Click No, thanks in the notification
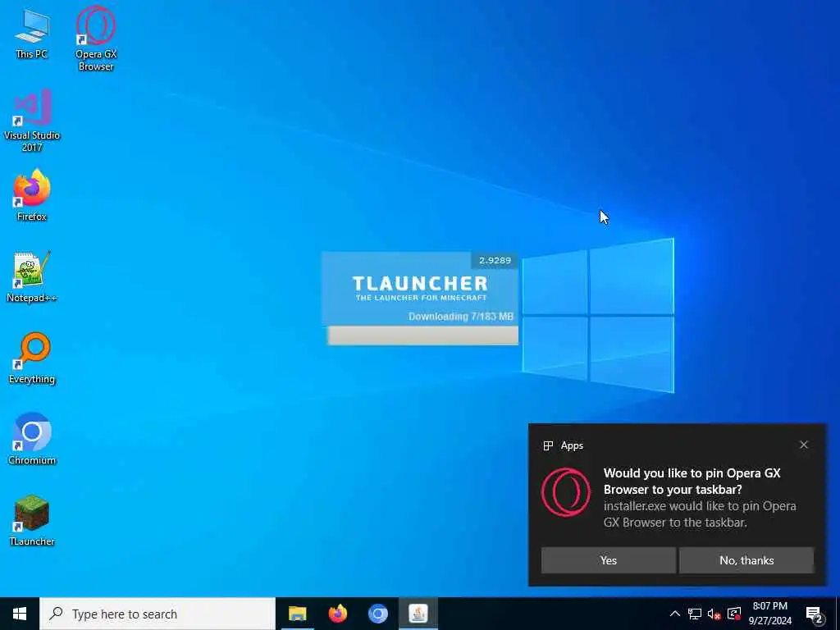The height and width of the screenshot is (630, 840). [x=746, y=560]
